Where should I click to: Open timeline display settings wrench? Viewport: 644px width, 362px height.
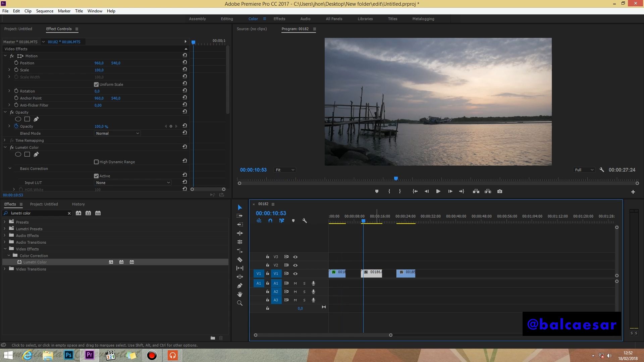click(305, 221)
